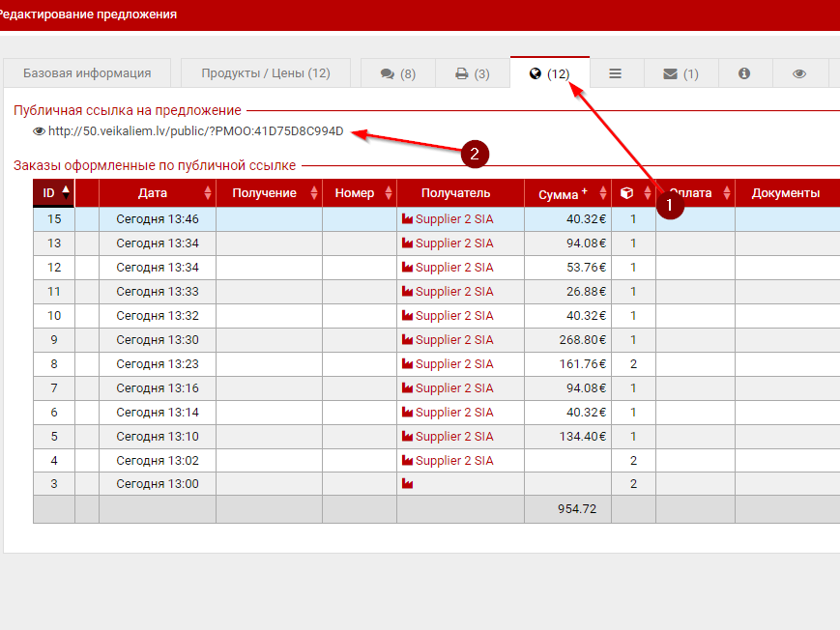
Task: Open Supplier 2 SIA in order 9
Action: click(453, 340)
